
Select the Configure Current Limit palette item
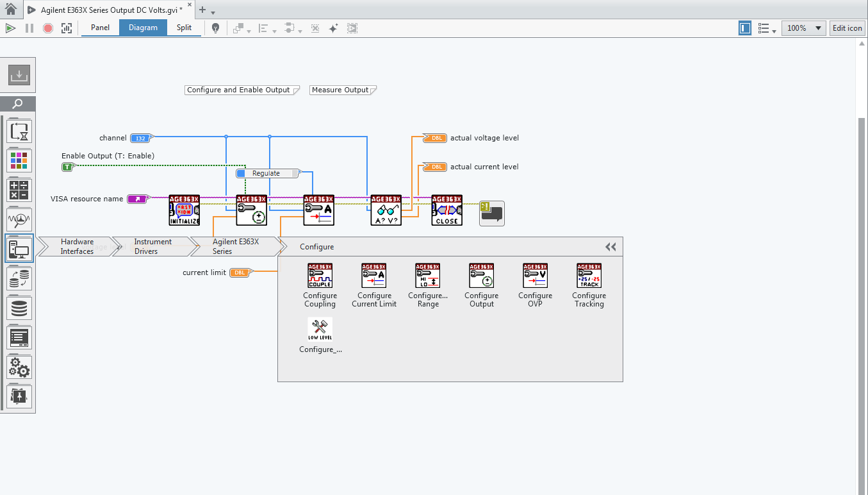click(x=373, y=276)
